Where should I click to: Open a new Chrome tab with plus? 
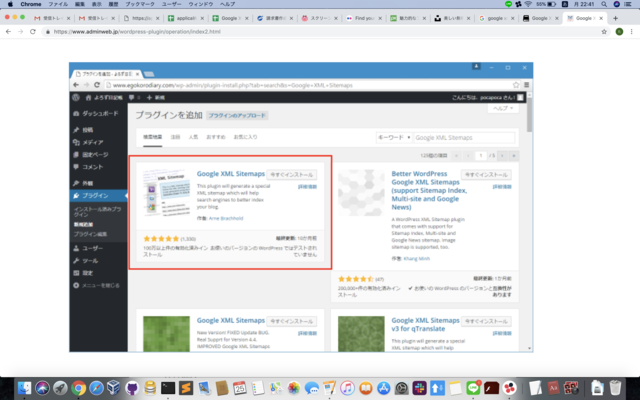616,18
